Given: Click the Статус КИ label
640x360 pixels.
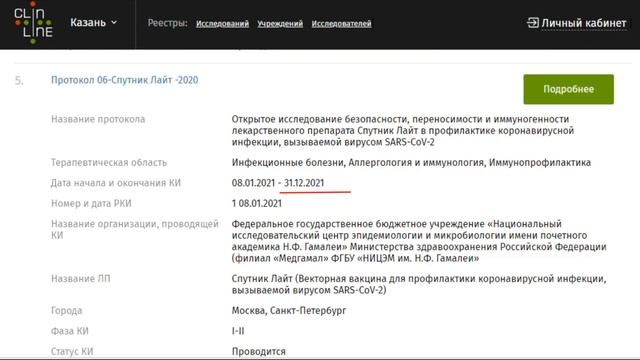Looking at the screenshot, I should pos(72,351).
